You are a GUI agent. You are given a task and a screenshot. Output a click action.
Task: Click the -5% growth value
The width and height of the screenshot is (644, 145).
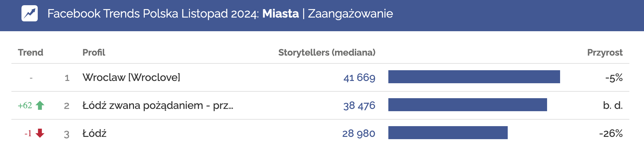click(614, 77)
